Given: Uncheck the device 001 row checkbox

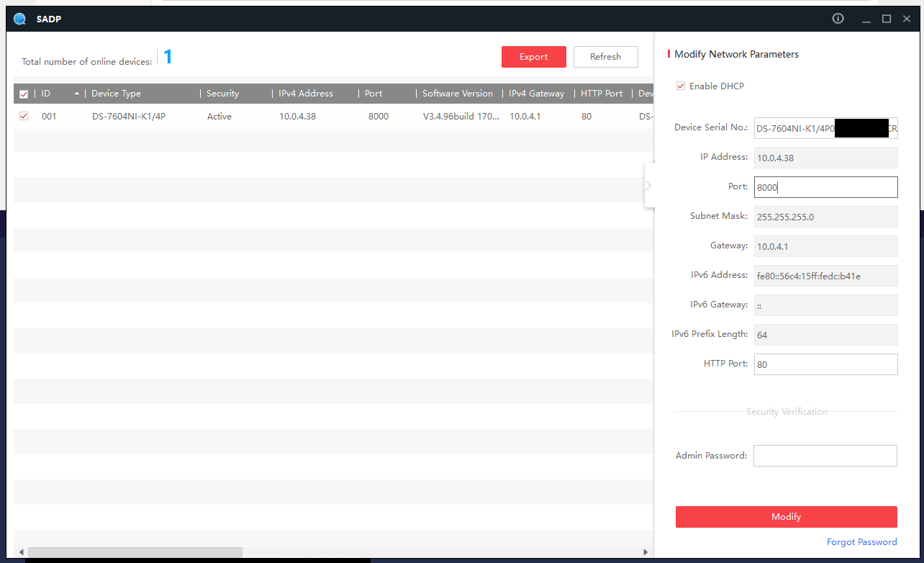Looking at the screenshot, I should coord(24,116).
